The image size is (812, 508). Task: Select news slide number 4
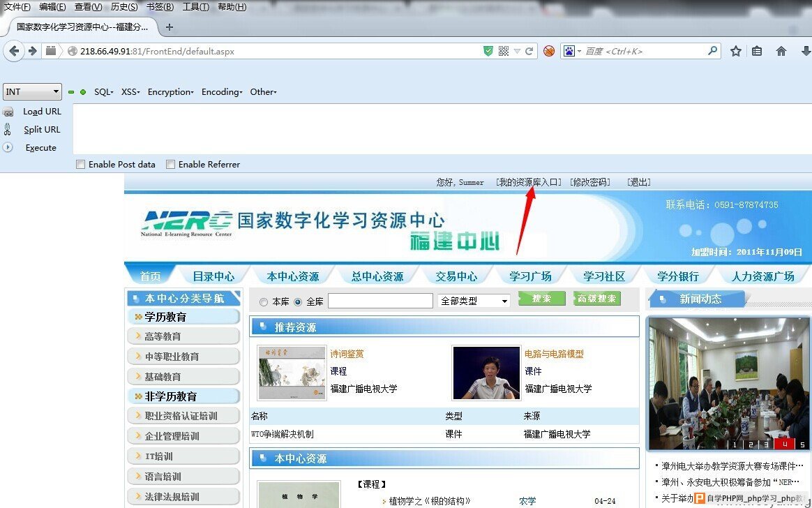pyautogui.click(x=785, y=444)
